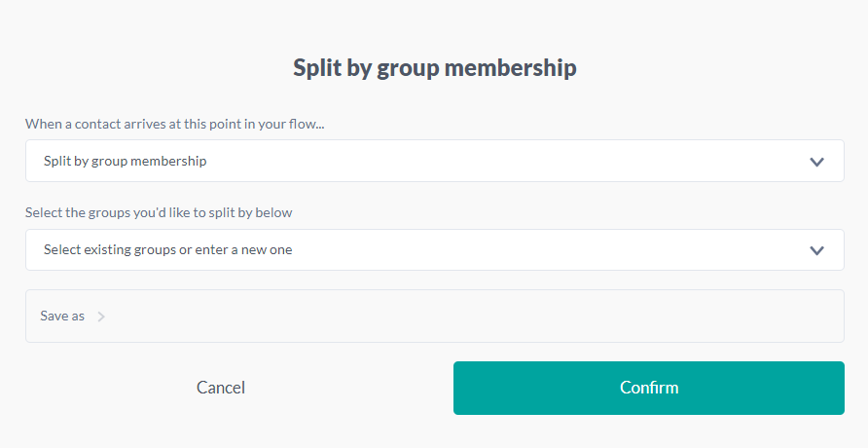Click the small arrow next to Save as

click(101, 317)
